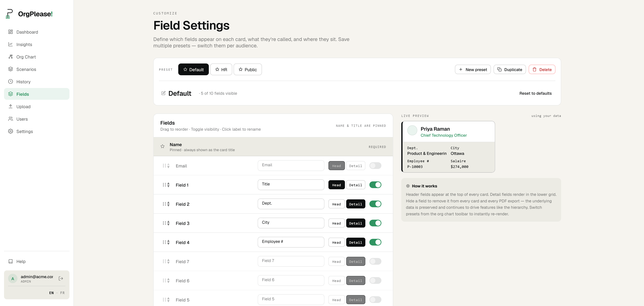644x306 pixels.
Task: Switch language to FR
Action: pyautogui.click(x=62, y=293)
